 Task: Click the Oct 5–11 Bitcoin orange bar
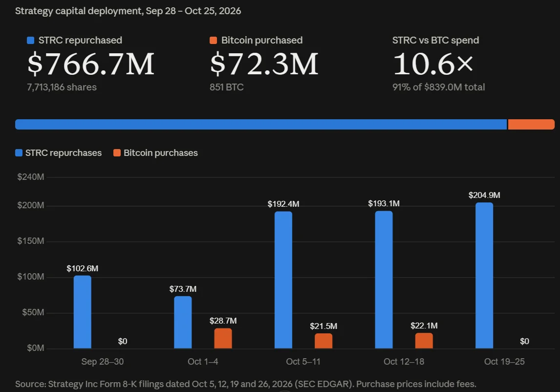pyautogui.click(x=323, y=341)
